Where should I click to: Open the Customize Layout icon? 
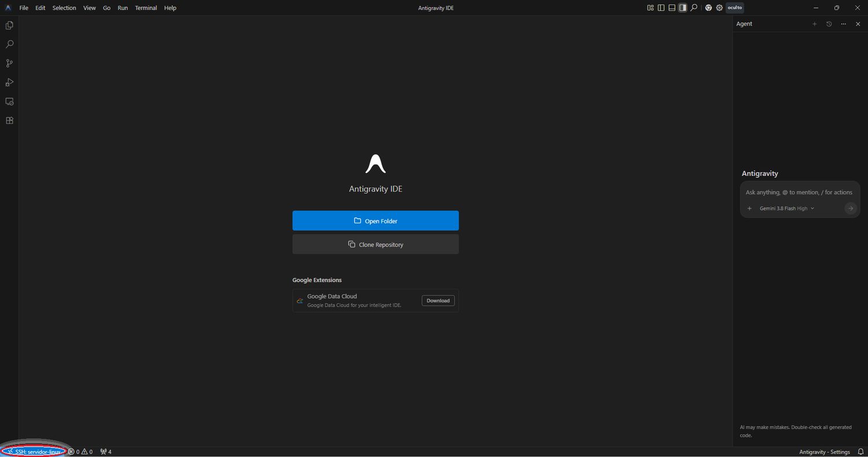coord(650,8)
